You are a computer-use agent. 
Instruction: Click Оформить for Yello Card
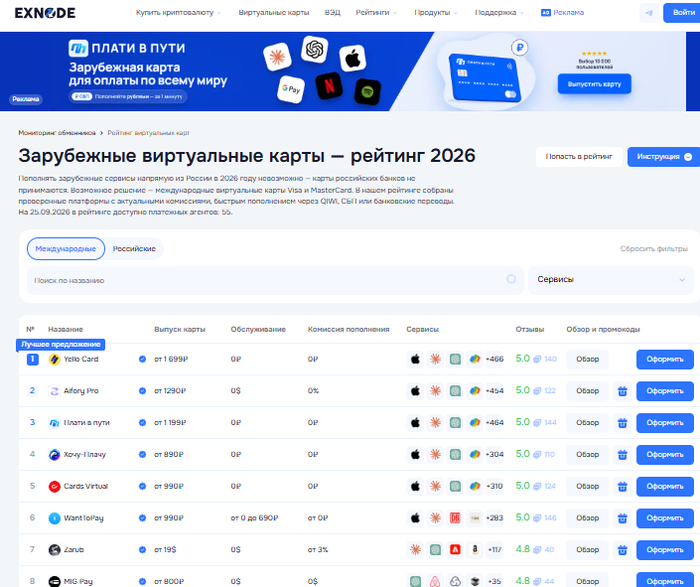(x=665, y=359)
